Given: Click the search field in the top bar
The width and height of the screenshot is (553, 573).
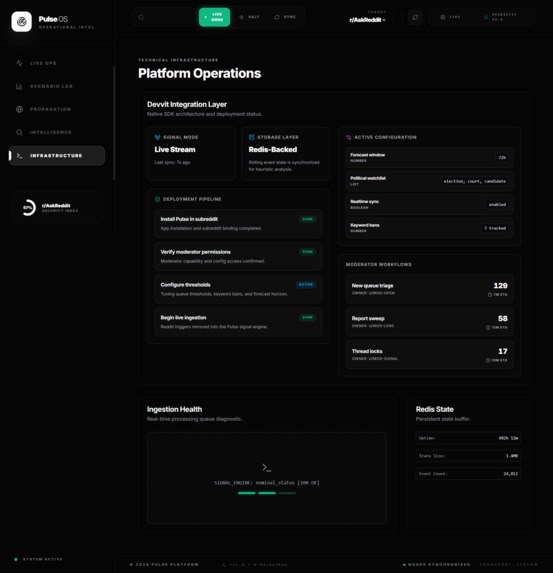Looking at the screenshot, I should [164, 17].
